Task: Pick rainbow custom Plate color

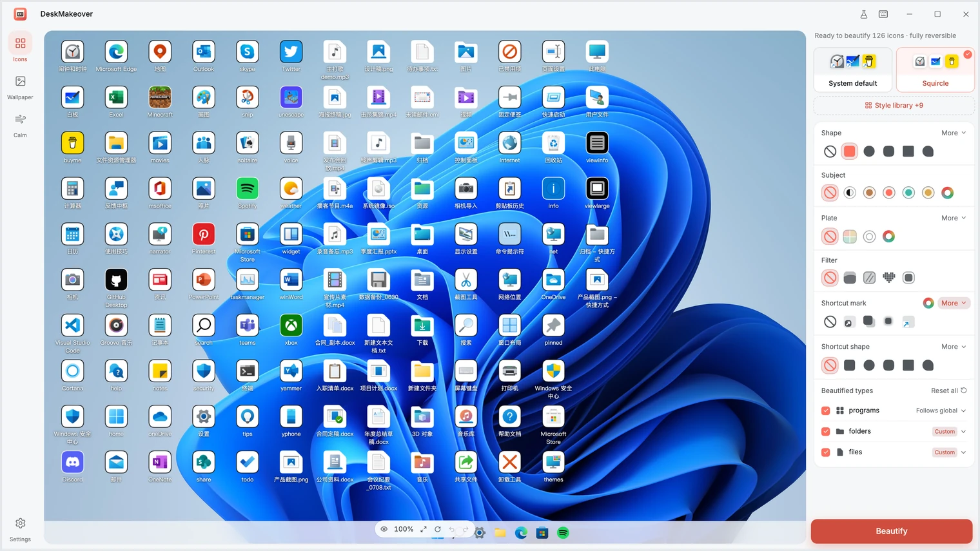Action: [x=888, y=237]
